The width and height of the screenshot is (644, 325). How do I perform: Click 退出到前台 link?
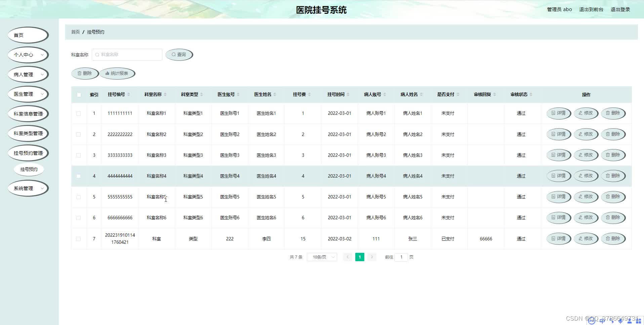pos(591,9)
